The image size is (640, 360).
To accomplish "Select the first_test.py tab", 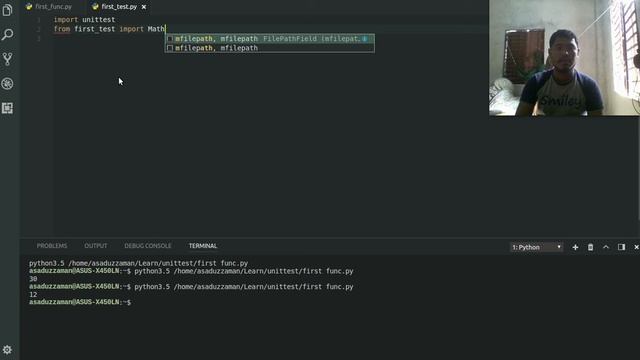I will [x=119, y=7].
